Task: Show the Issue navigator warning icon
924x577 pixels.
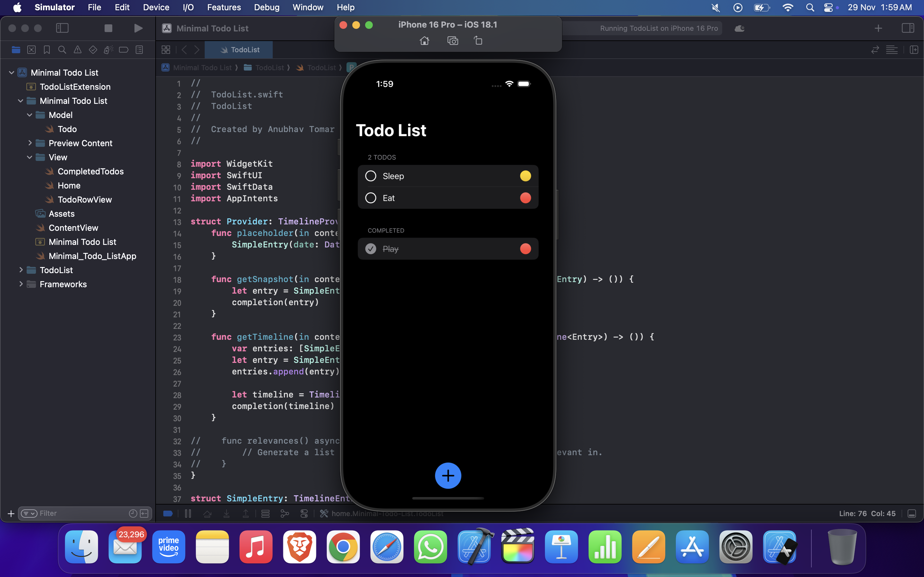Action: tap(78, 50)
